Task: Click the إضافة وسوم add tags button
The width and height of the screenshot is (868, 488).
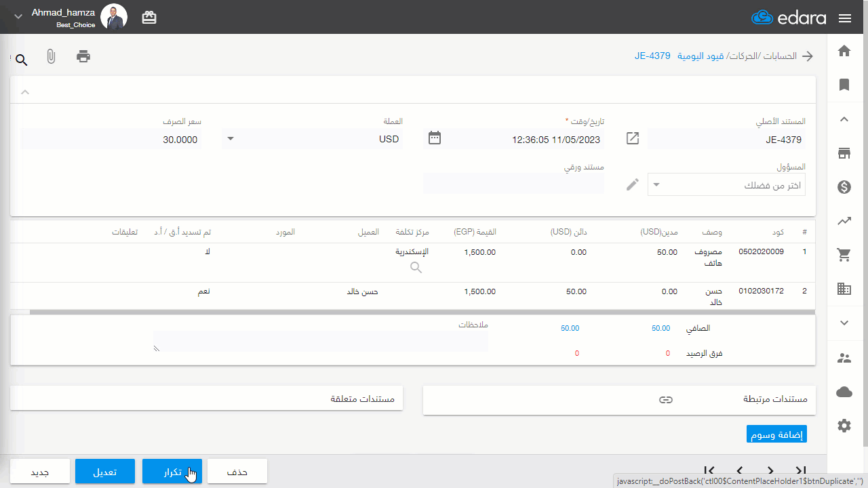Action: click(777, 434)
